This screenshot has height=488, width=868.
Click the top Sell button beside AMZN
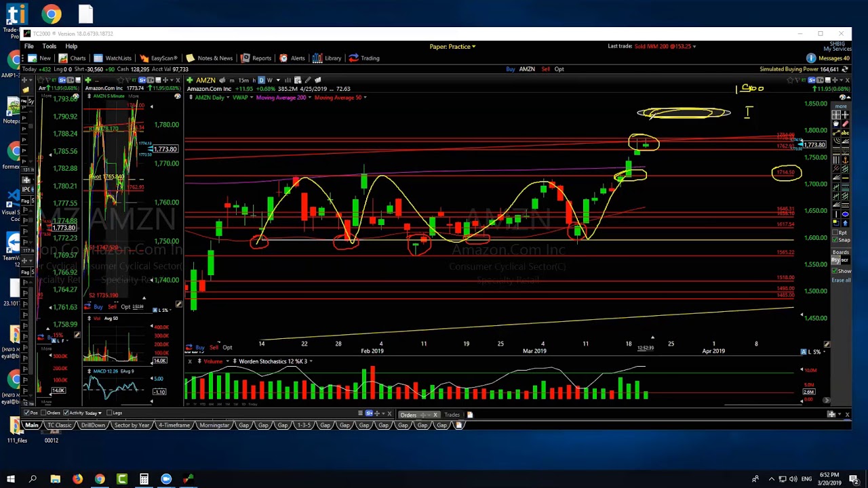545,69
